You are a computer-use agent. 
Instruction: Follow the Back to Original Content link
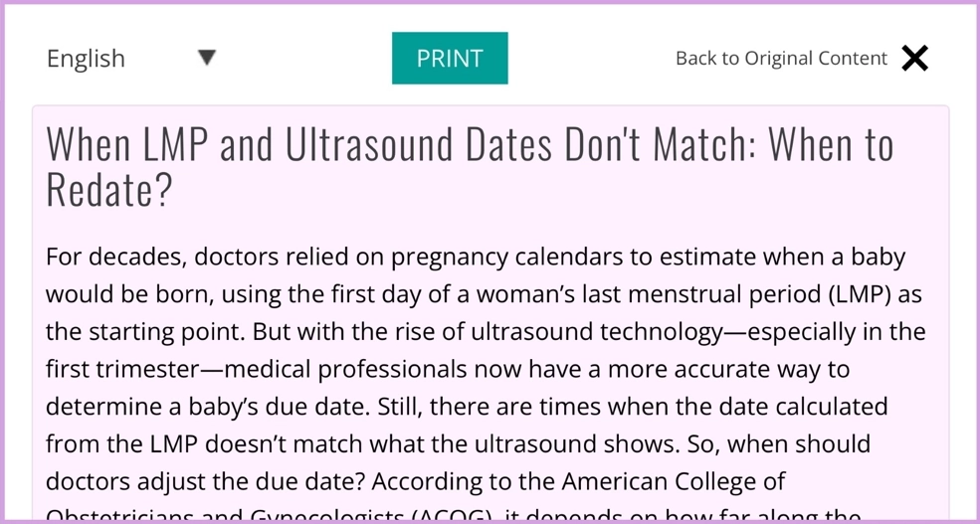(x=781, y=58)
